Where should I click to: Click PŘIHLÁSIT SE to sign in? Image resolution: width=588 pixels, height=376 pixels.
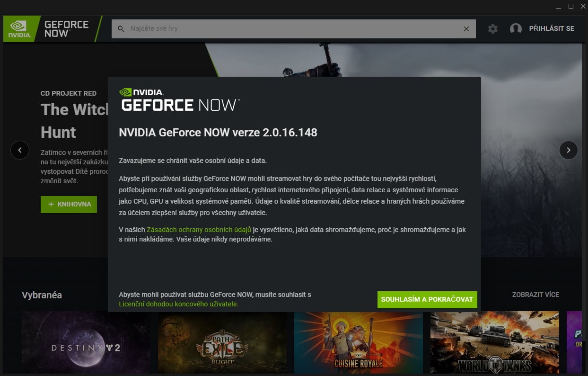point(552,28)
